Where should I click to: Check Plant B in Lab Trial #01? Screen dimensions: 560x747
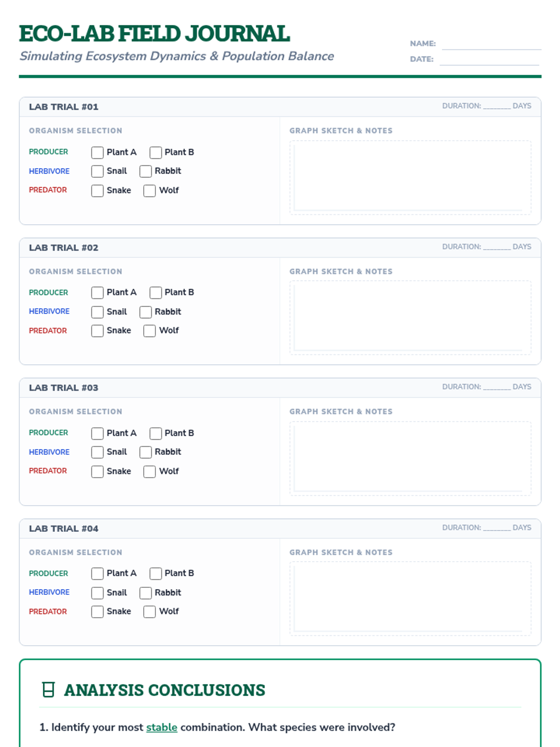pos(155,153)
